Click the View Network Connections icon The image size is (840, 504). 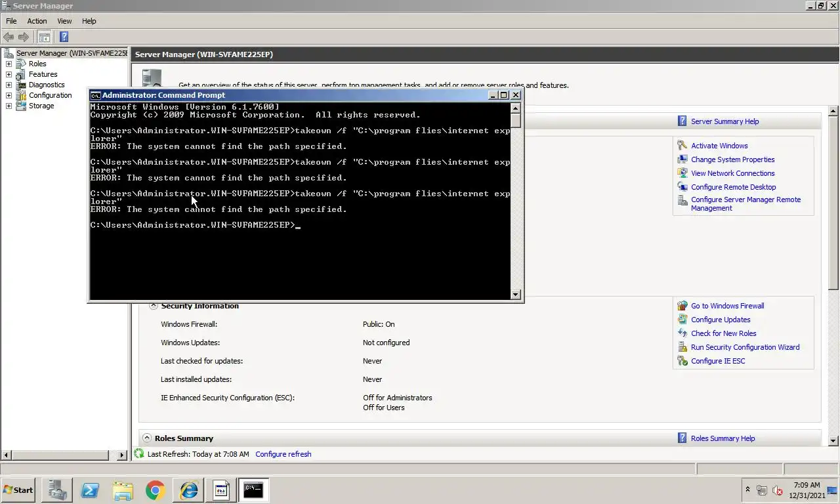(x=682, y=173)
